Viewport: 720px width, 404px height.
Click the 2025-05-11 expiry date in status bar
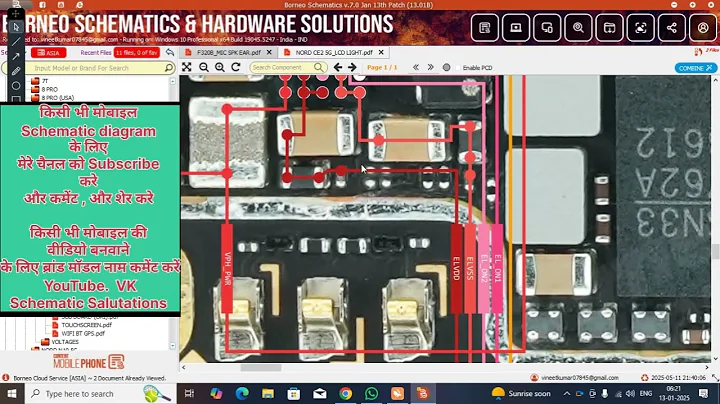(678, 378)
